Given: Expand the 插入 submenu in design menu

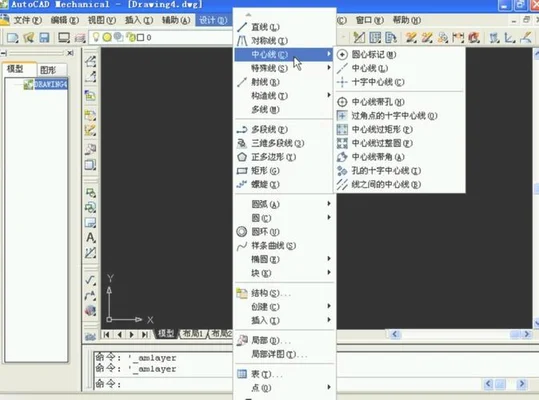Looking at the screenshot, I should pyautogui.click(x=284, y=320).
